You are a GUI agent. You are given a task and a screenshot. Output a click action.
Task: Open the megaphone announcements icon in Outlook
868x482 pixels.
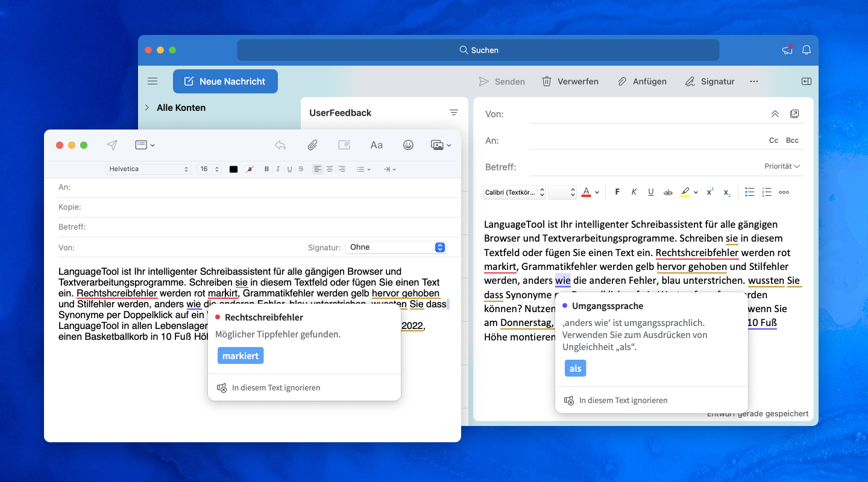[787, 50]
